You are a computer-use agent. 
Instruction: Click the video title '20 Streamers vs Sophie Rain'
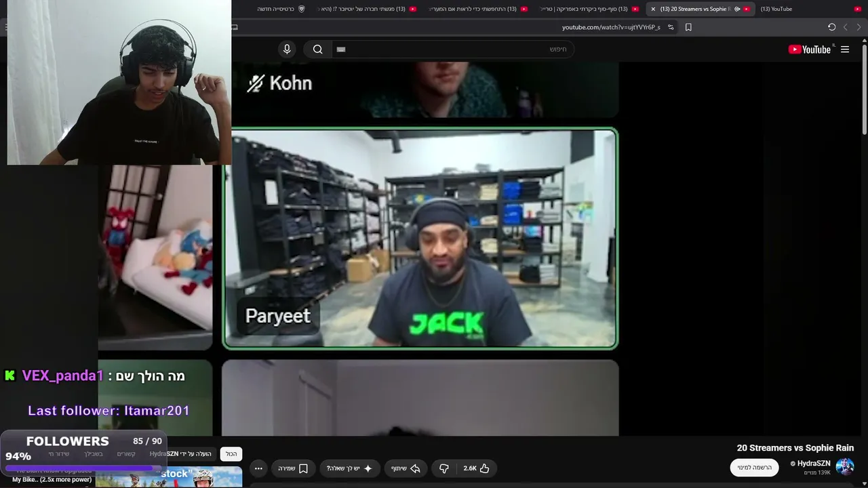point(795,448)
